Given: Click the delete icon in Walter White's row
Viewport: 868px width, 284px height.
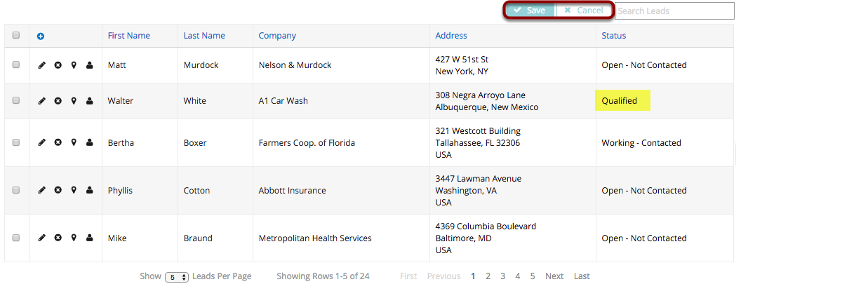Looking at the screenshot, I should coord(58,101).
